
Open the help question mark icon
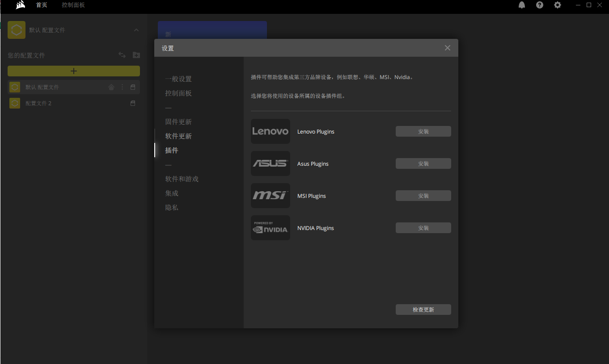[x=540, y=5]
